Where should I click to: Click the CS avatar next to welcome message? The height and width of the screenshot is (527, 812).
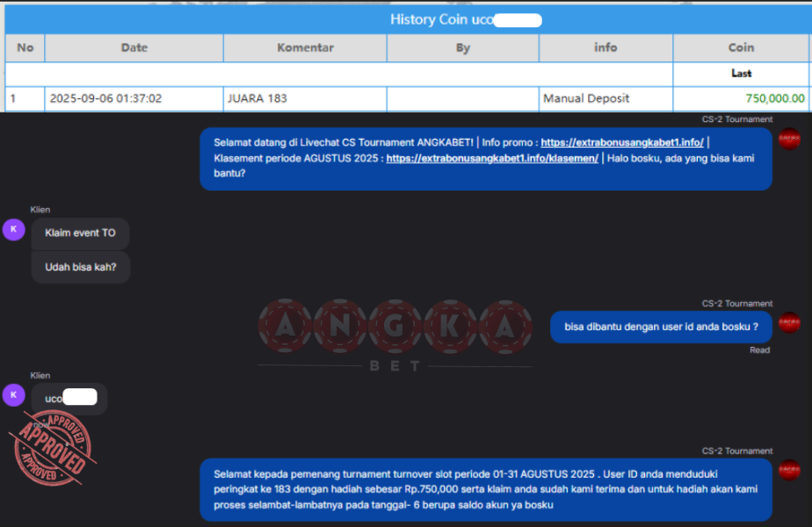[x=789, y=139]
